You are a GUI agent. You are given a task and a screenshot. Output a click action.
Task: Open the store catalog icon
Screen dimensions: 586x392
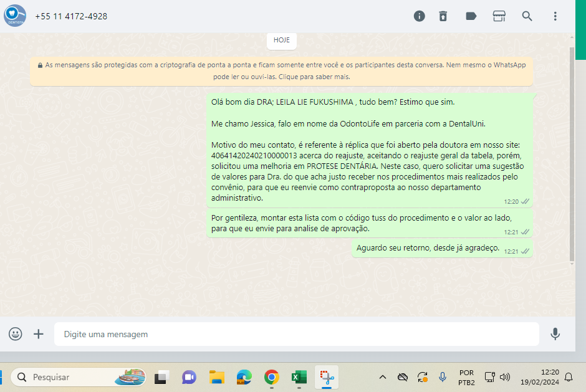click(x=499, y=16)
